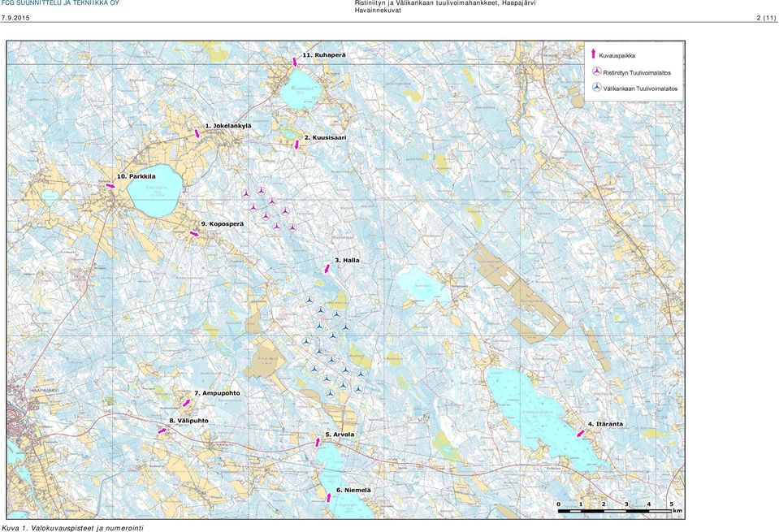Select the label "8. Välipuhto"
This screenshot has width=779, height=532.
[x=188, y=421]
